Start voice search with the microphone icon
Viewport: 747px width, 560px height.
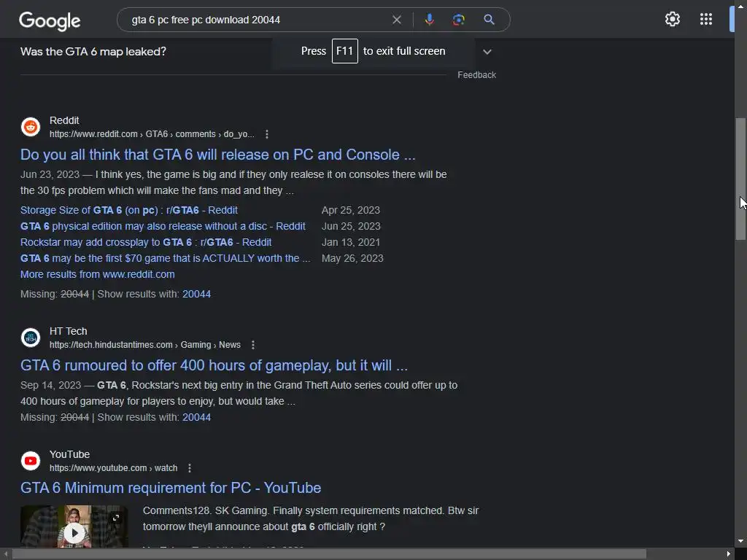tap(429, 20)
